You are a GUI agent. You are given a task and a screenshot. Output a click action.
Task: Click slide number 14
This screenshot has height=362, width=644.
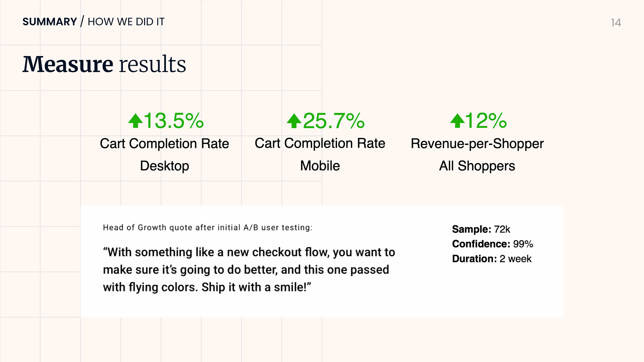616,22
